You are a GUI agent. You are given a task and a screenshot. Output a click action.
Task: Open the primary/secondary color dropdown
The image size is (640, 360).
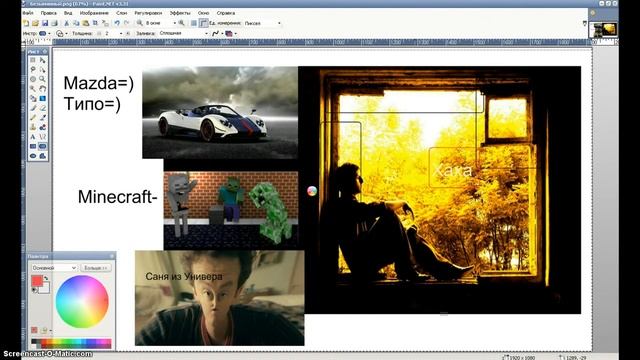coord(54,268)
